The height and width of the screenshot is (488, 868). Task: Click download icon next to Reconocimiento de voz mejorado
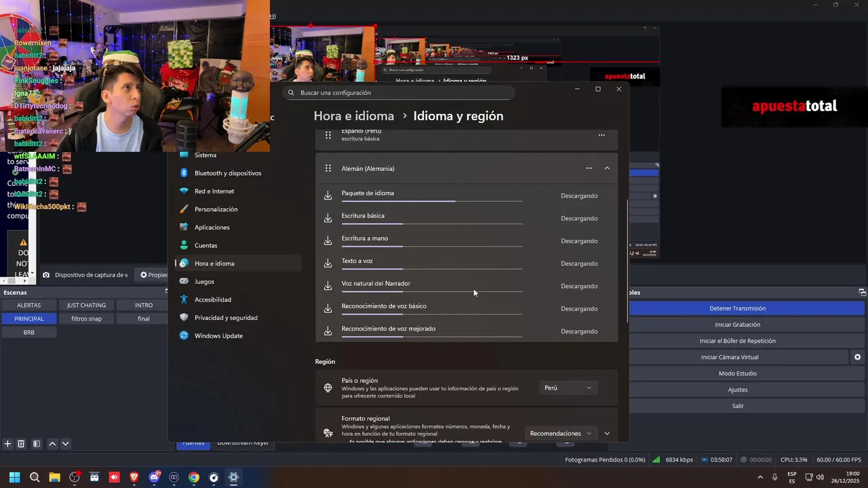[328, 331]
